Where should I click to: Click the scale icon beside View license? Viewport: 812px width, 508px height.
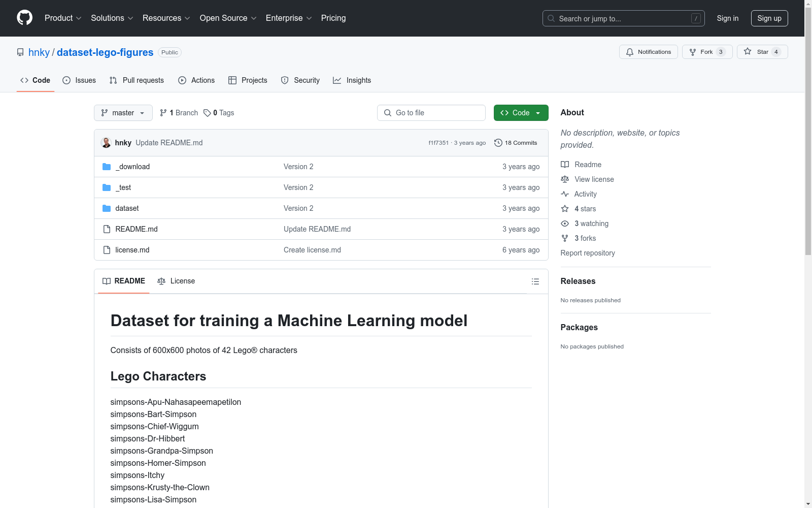coord(565,179)
